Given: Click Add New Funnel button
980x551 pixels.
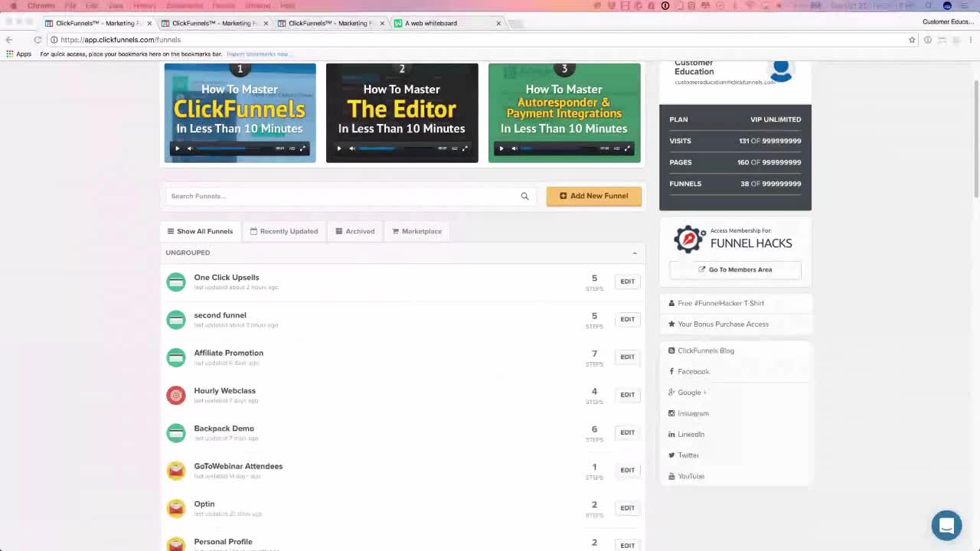Looking at the screenshot, I should pos(594,196).
